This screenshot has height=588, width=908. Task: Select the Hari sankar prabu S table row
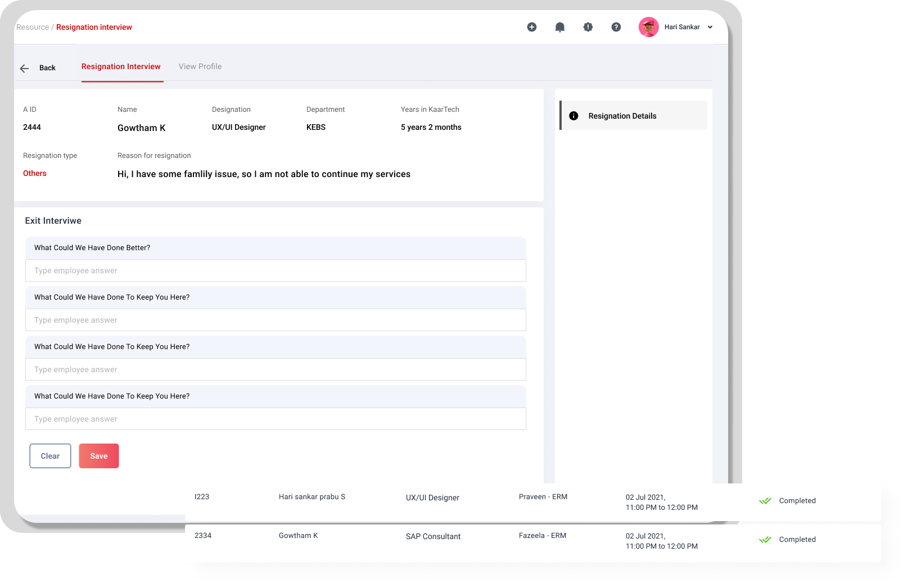coord(312,497)
